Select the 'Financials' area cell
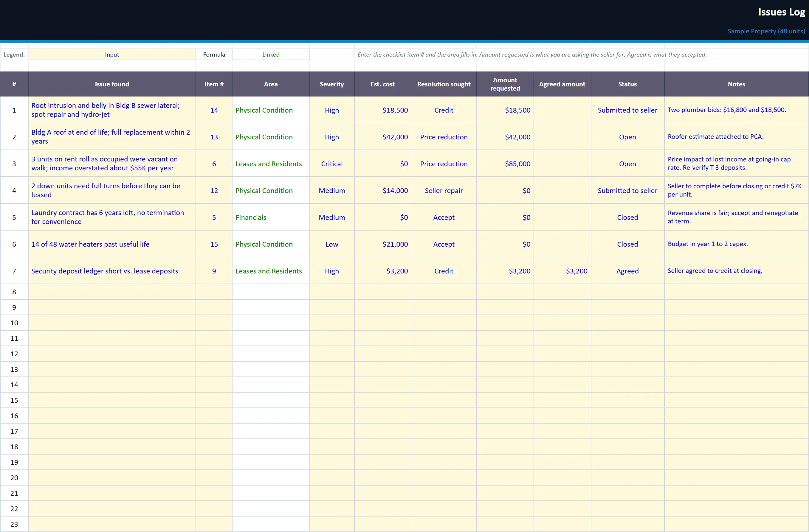809x532 pixels. tap(271, 217)
